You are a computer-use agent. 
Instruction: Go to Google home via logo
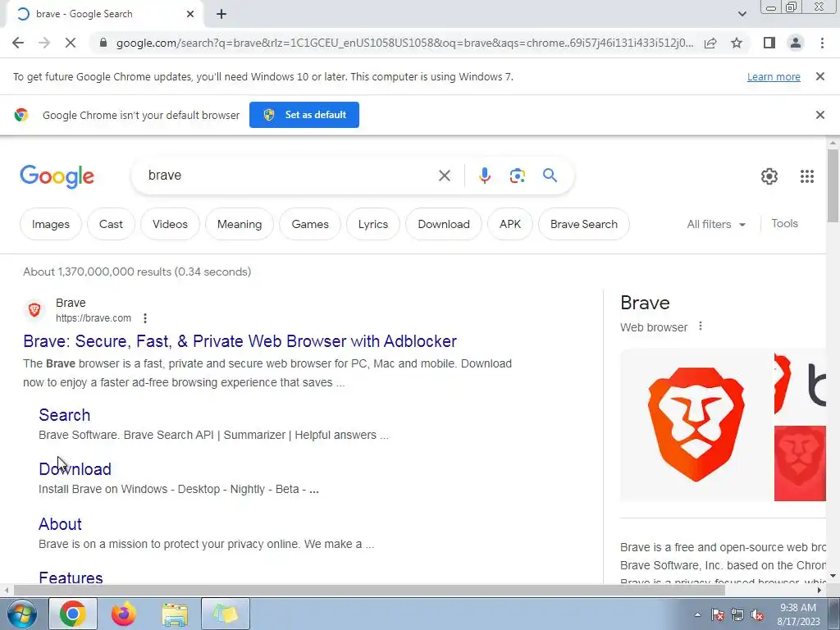[57, 176]
